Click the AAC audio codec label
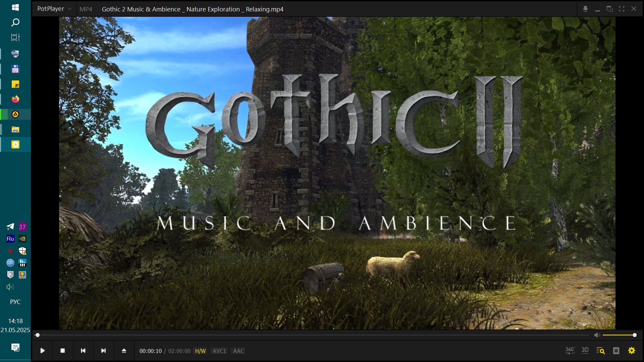644x362 pixels. click(238, 351)
